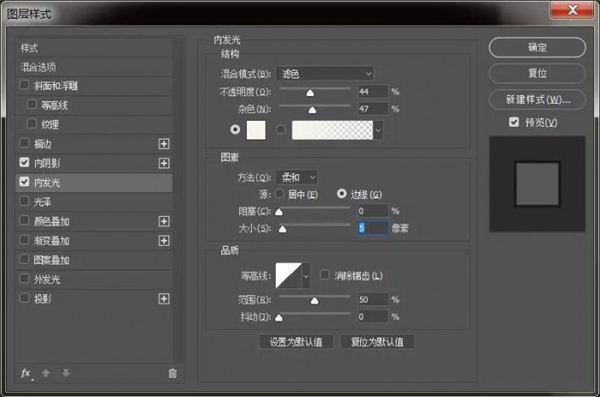Screen dimensions: 600x397
Task: Toggle the 预览 preview checkbox
Action: [x=514, y=122]
